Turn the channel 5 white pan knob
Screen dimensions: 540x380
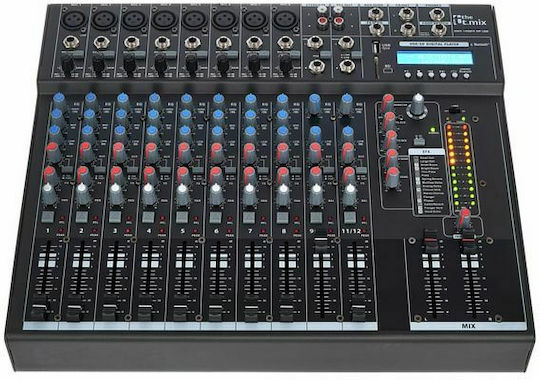183,195
